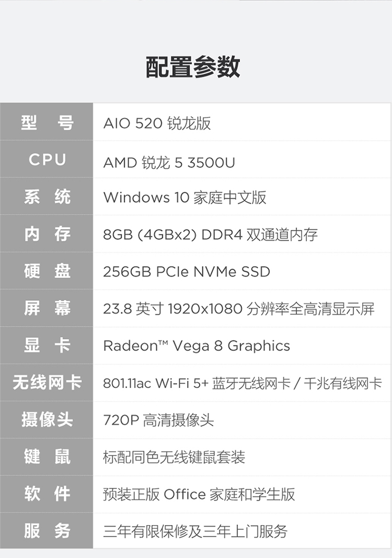Select the 无线网卡 label cell
392x558 pixels.
47,382
